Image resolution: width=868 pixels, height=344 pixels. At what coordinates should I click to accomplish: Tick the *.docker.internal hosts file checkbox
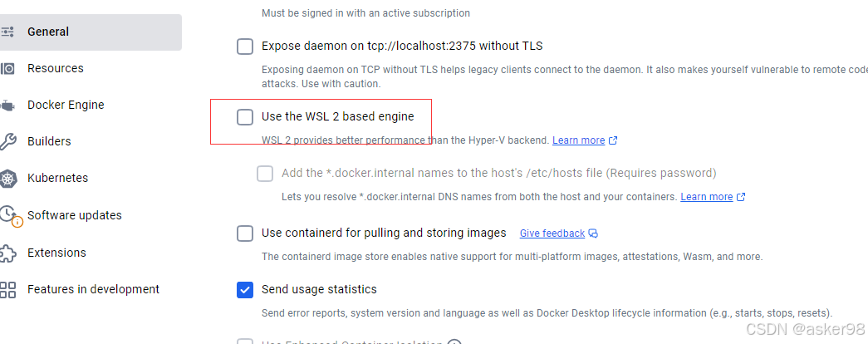click(x=265, y=174)
